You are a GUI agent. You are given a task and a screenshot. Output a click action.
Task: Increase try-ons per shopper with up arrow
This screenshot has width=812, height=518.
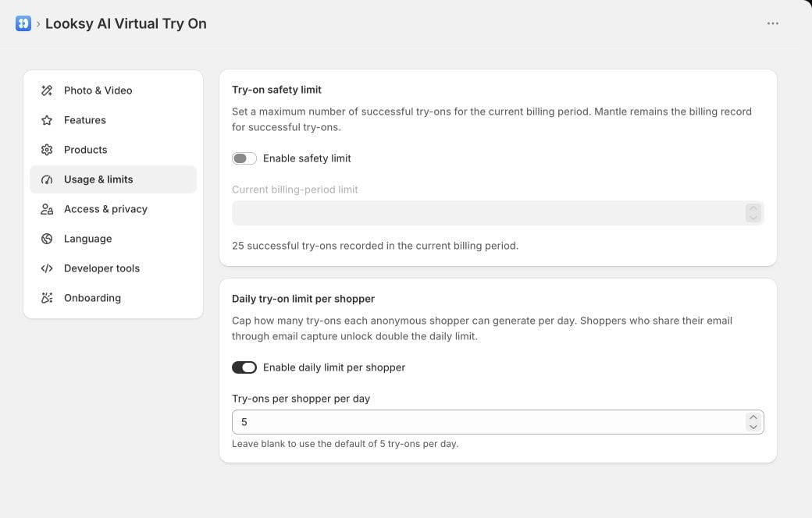click(x=753, y=417)
